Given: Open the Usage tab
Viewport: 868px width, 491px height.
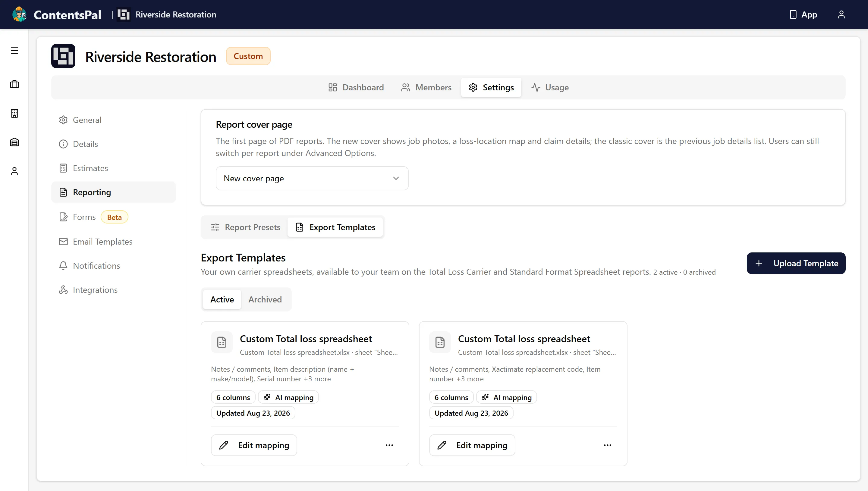Looking at the screenshot, I should click(550, 87).
